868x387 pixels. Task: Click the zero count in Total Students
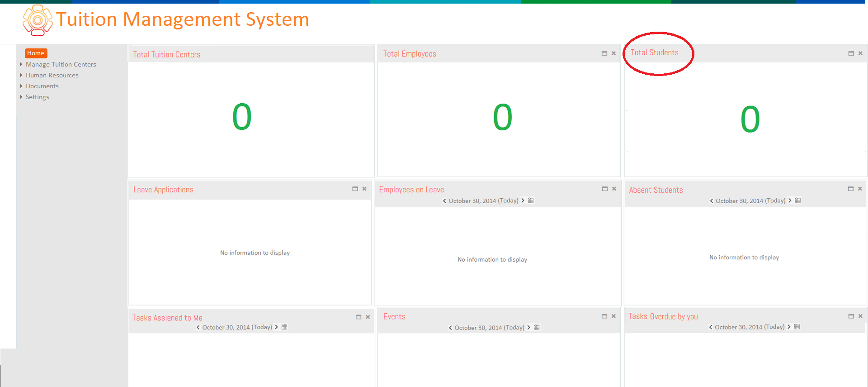tap(750, 119)
